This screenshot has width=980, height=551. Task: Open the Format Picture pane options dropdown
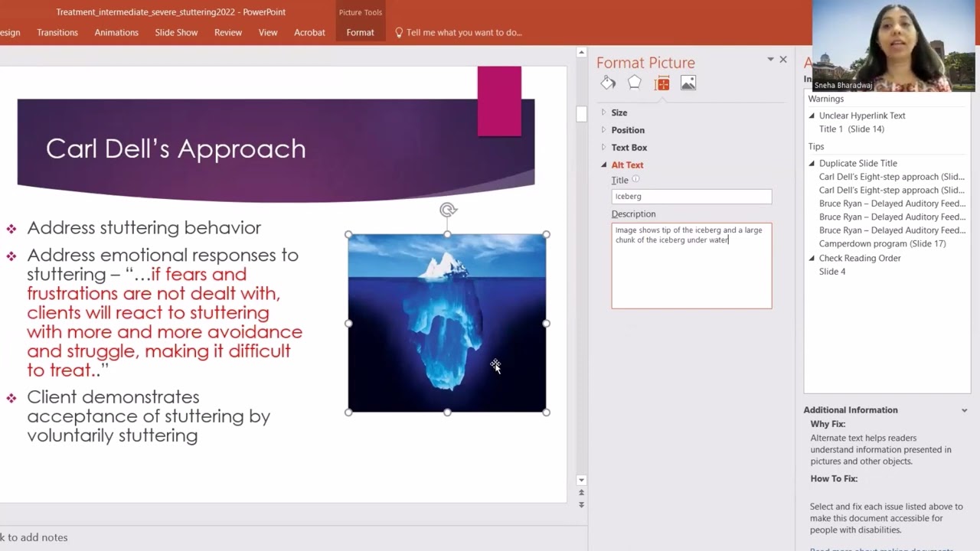(770, 60)
